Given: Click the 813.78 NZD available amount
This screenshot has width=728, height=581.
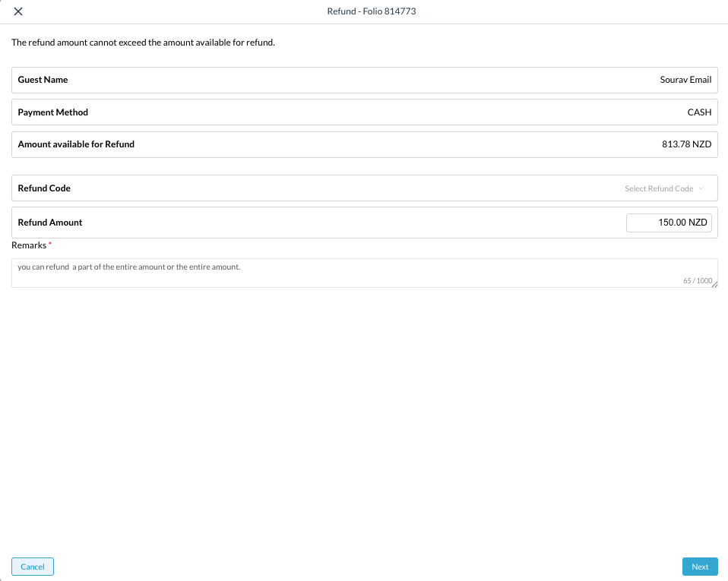Looking at the screenshot, I should (686, 144).
